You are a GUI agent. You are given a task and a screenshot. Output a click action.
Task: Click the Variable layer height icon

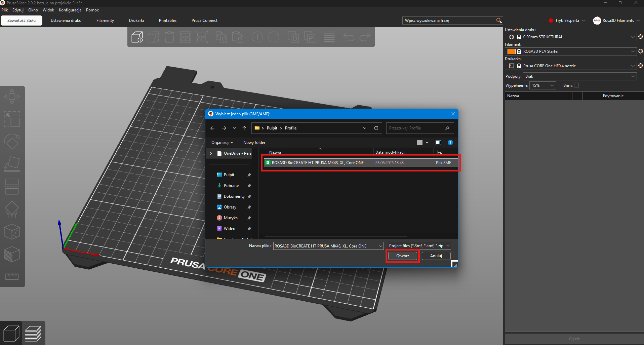pos(329,37)
